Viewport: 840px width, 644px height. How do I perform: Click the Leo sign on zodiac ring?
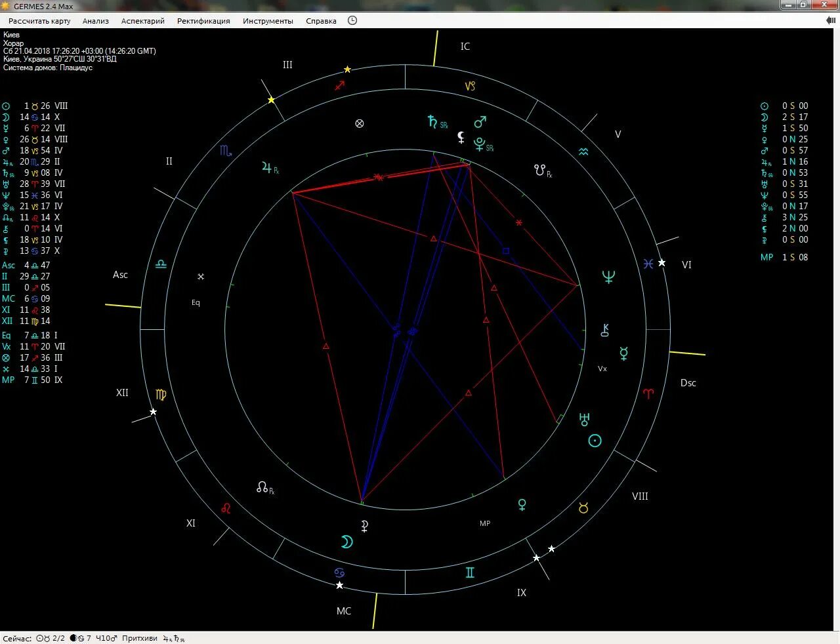tap(226, 508)
